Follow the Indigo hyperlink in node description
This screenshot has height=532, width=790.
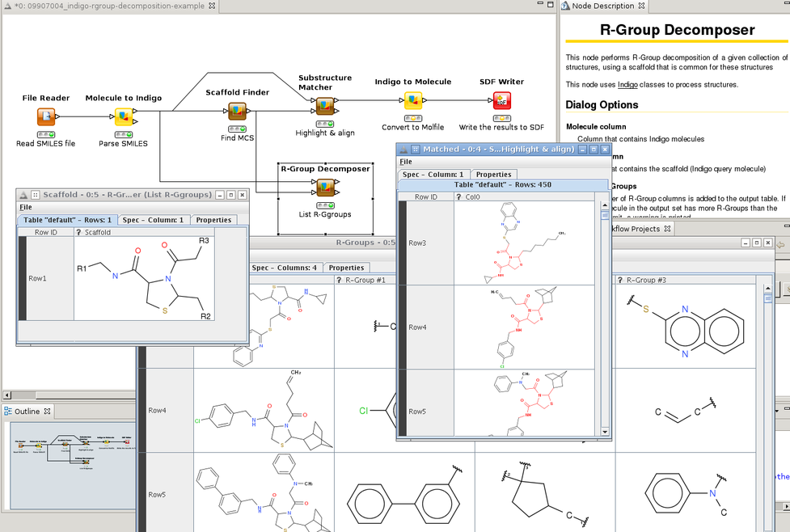[x=627, y=84]
